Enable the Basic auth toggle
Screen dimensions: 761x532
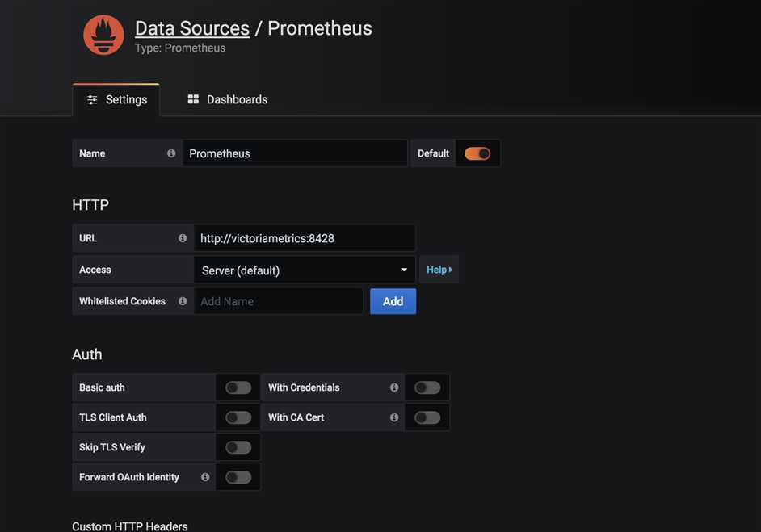238,387
